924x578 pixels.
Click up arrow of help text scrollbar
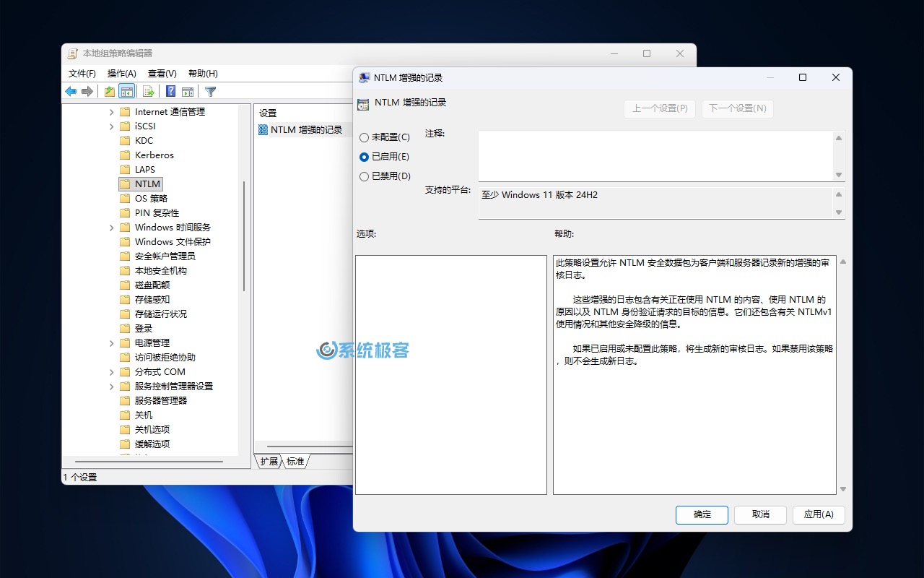(843, 262)
